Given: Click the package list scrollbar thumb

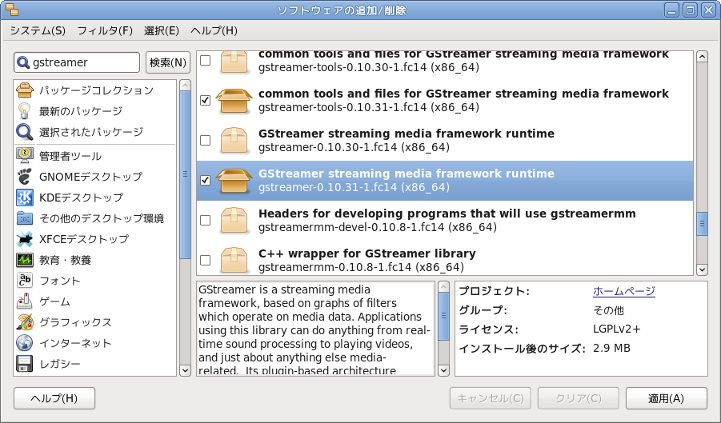Looking at the screenshot, I should tap(702, 224).
